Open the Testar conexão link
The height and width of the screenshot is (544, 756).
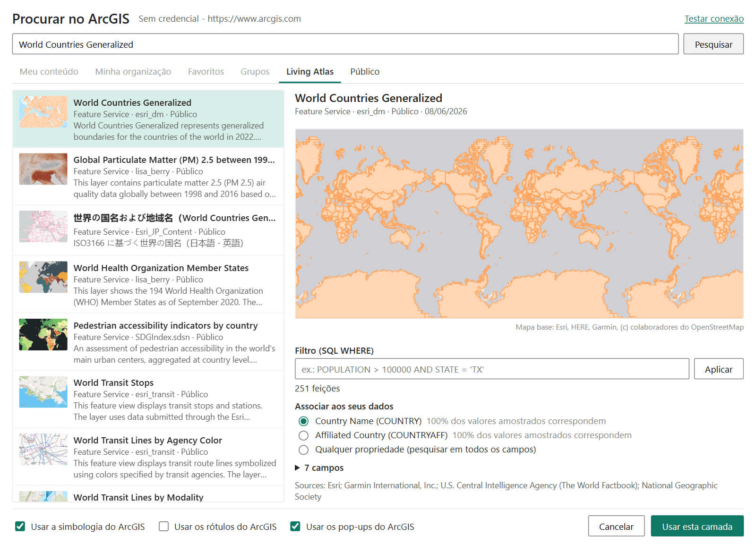pos(714,19)
